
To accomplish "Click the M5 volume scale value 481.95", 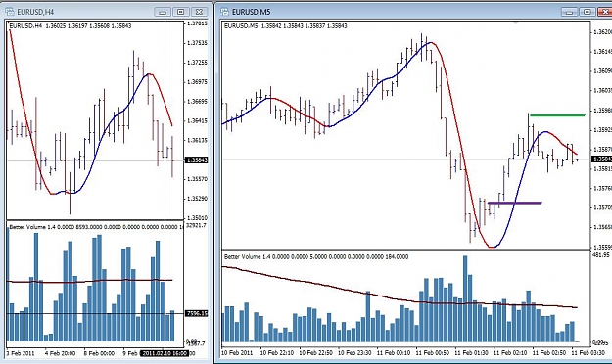I will [601, 255].
